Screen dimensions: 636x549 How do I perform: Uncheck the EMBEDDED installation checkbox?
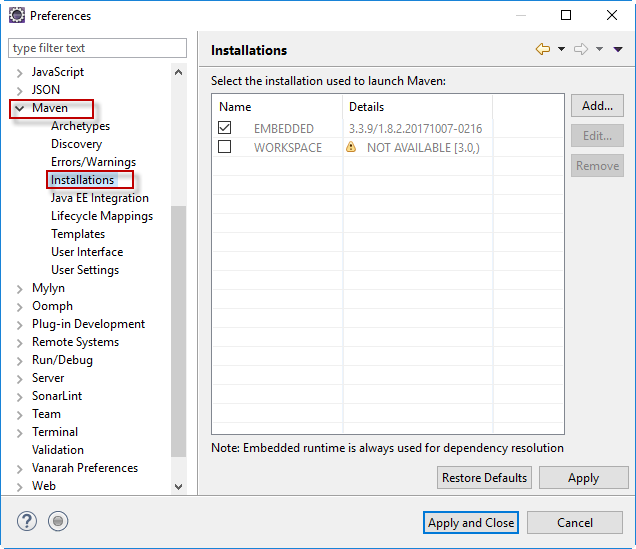225,128
